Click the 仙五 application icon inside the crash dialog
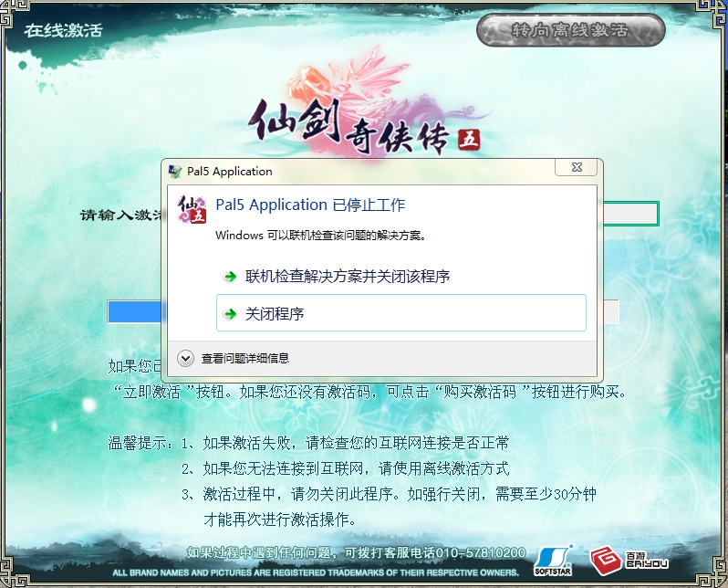The image size is (728, 588). coord(192,209)
